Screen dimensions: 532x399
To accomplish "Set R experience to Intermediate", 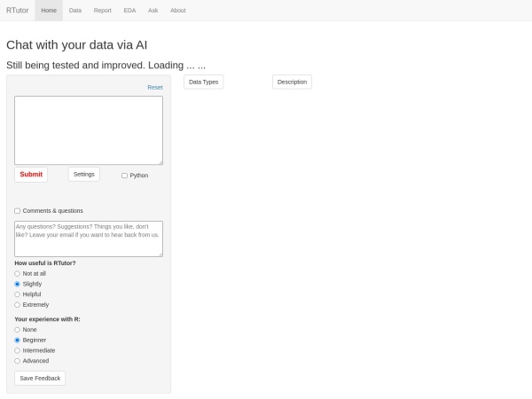I will tap(17, 350).
